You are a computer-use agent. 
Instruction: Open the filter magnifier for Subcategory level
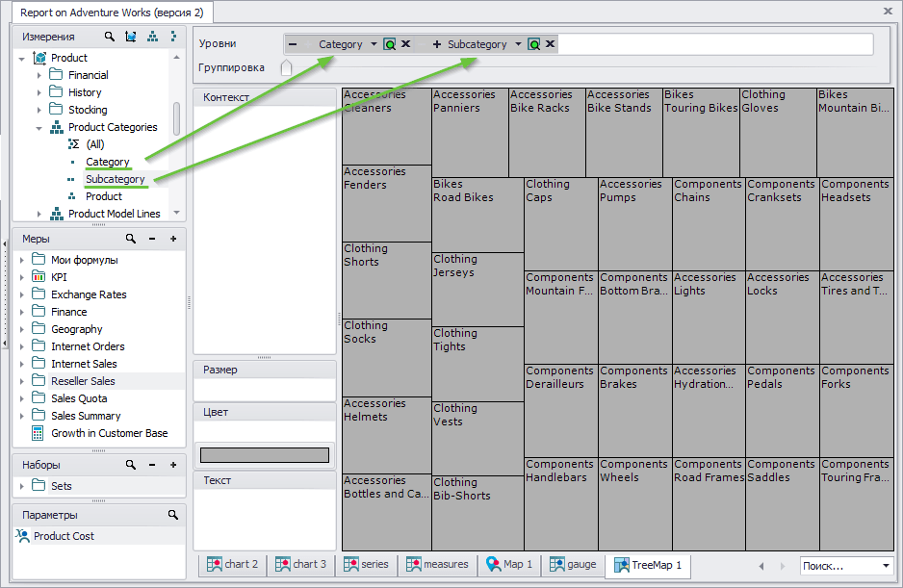tap(534, 44)
